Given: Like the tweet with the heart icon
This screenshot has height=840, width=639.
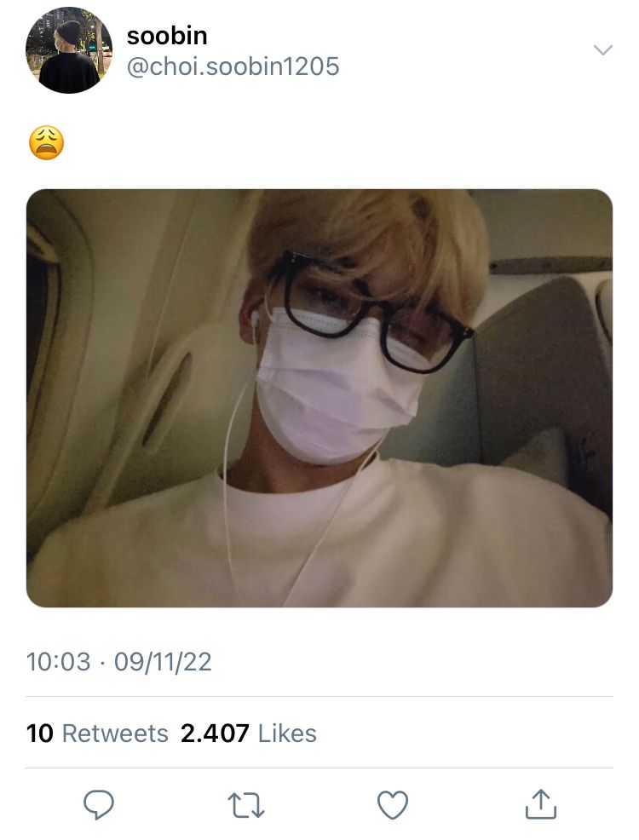Looking at the screenshot, I should coord(393,804).
